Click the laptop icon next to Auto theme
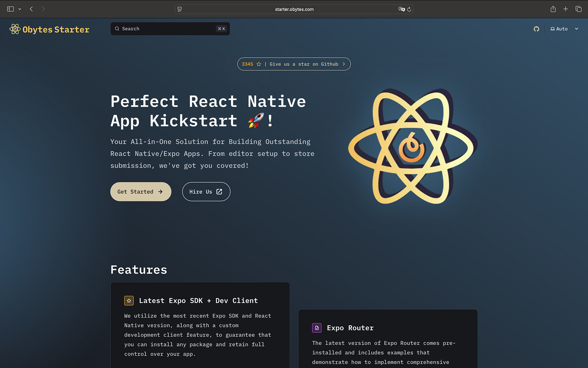The height and width of the screenshot is (368, 588). (552, 29)
